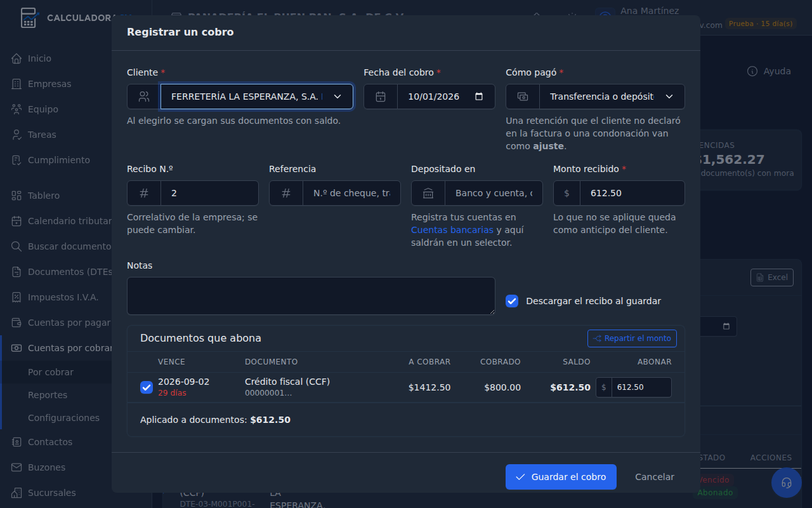
Task: Click the Excel export button in background page
Action: click(772, 277)
